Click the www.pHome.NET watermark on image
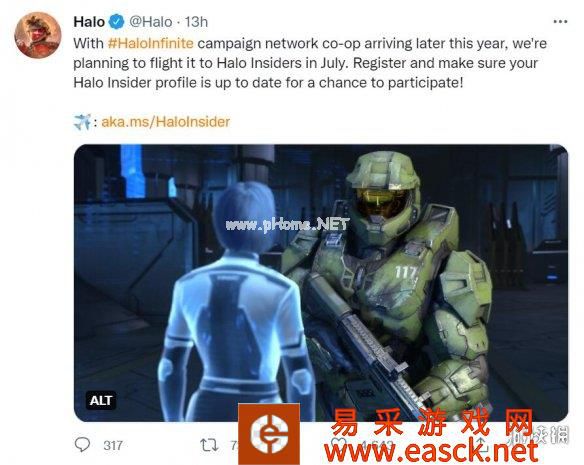 tap(287, 224)
